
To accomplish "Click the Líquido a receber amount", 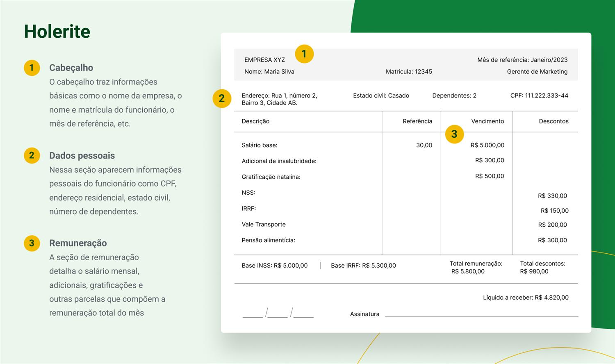I will [551, 298].
